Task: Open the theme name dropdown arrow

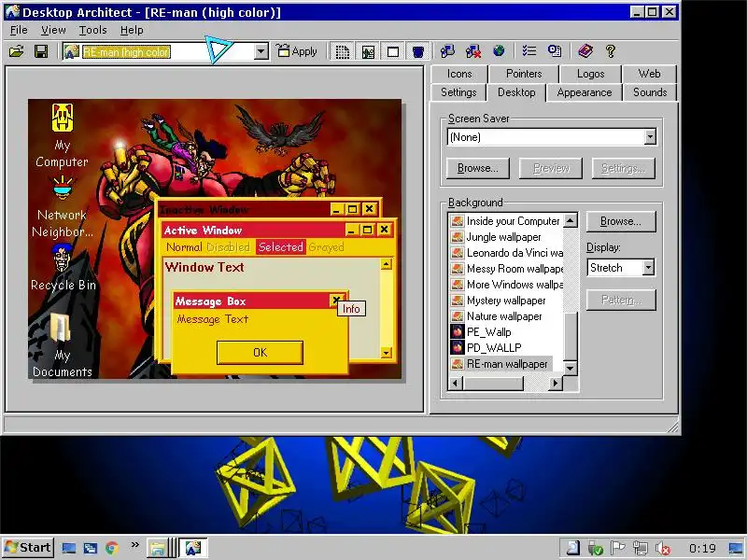Action: pyautogui.click(x=261, y=51)
